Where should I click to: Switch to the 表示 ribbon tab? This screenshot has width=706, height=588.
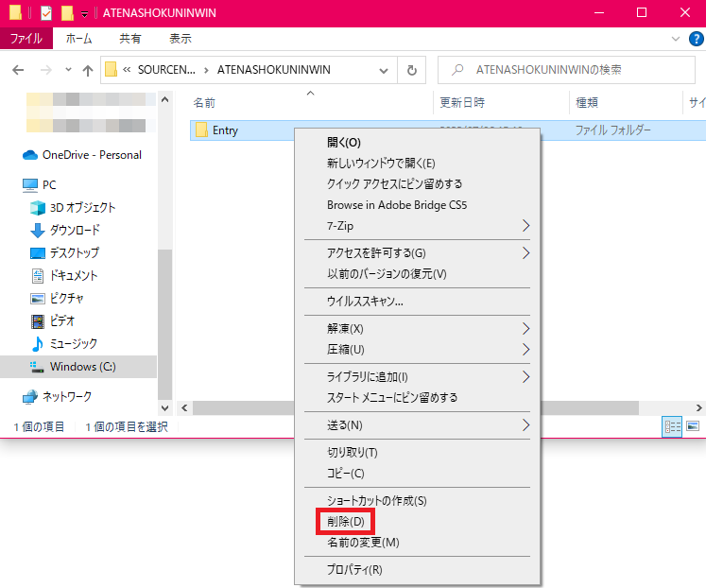tap(180, 39)
